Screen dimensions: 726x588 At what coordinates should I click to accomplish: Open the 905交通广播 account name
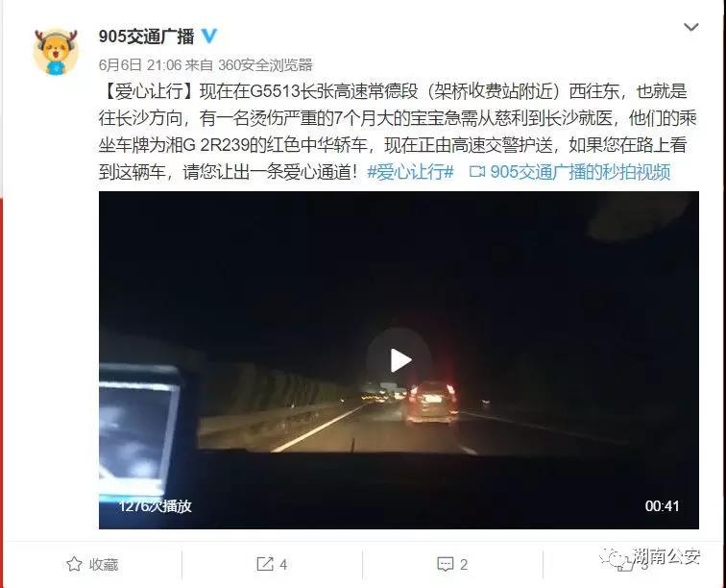tap(146, 37)
